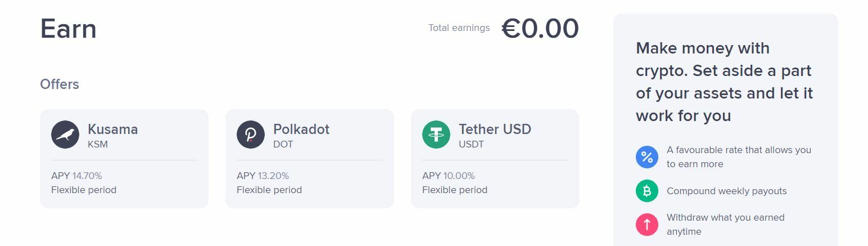The height and width of the screenshot is (246, 868).
Task: Click the Offers section heading
Action: [60, 84]
